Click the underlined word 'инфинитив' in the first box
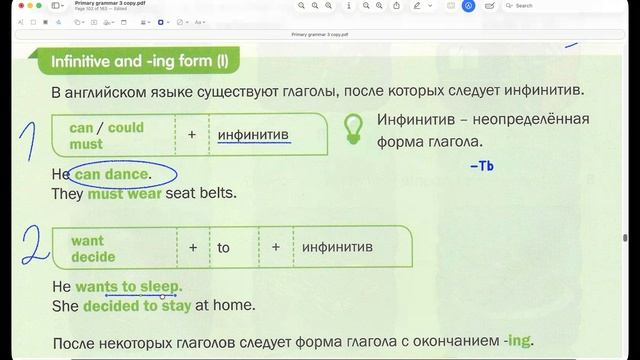 coord(253,135)
